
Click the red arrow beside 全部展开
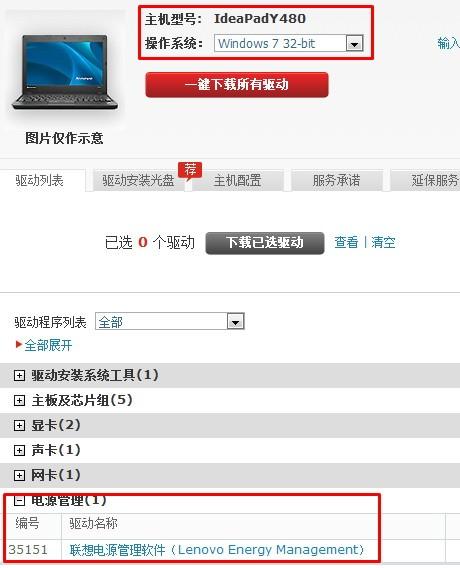click(19, 344)
